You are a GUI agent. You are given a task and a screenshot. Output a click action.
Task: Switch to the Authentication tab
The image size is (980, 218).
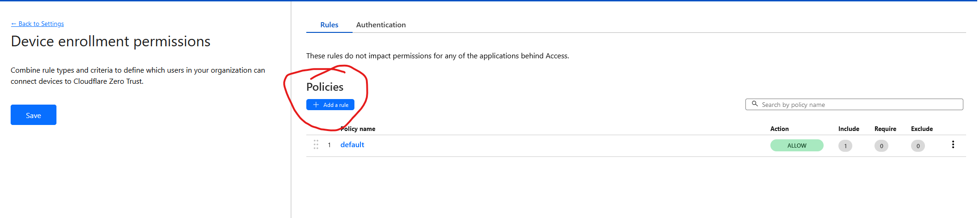click(x=381, y=25)
